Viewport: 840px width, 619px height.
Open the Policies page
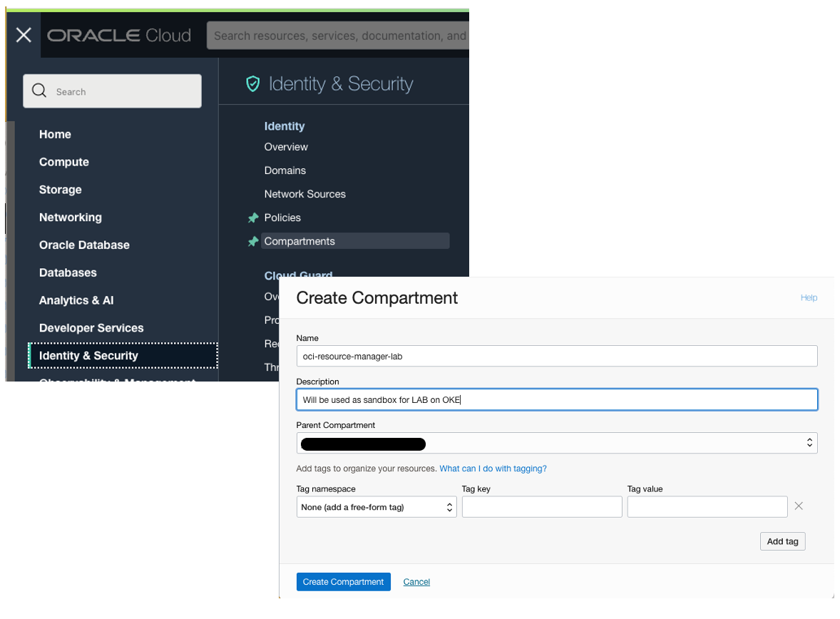[x=282, y=218]
